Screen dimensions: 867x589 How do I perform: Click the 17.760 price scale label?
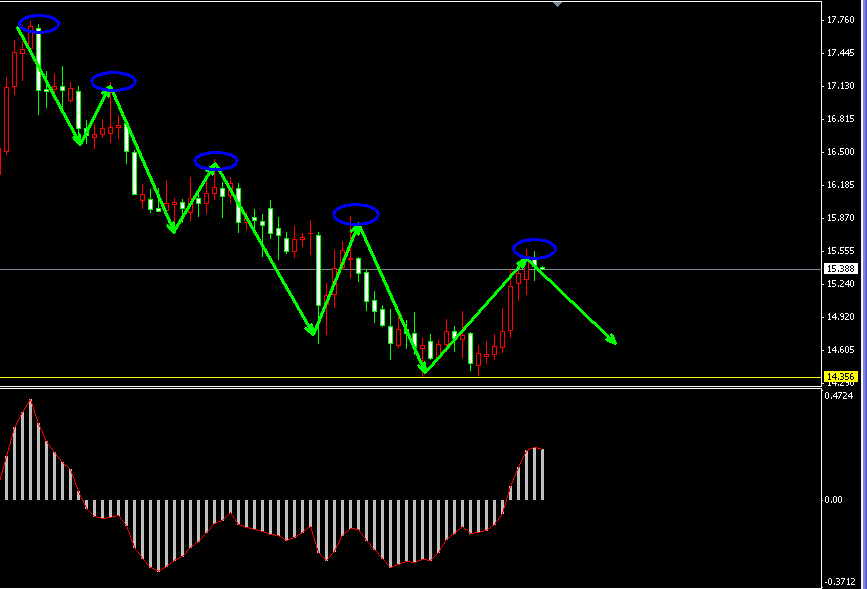point(839,20)
